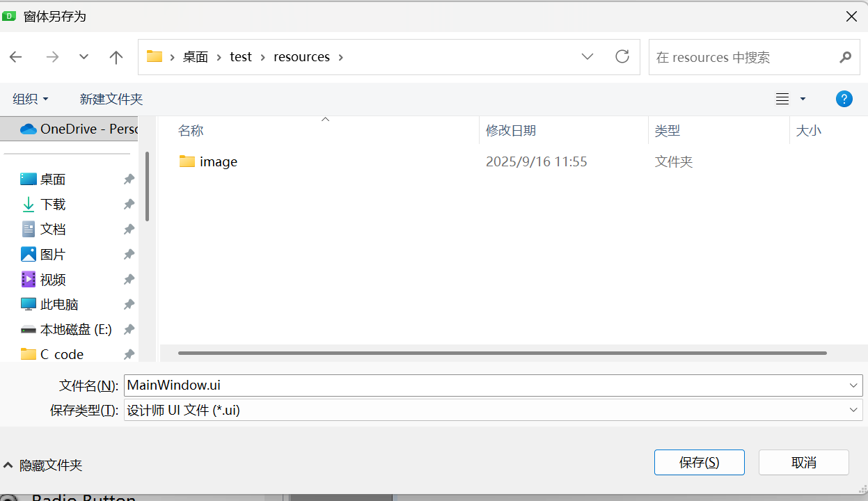Click the 取消 button
This screenshot has height=501, width=868.
click(804, 462)
